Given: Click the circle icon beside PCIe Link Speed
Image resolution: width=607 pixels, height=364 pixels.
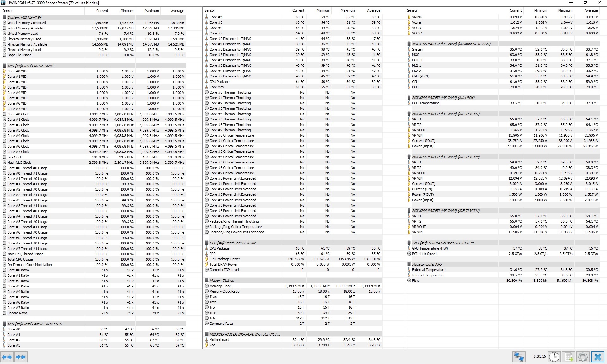Looking at the screenshot, I should pyautogui.click(x=409, y=254).
